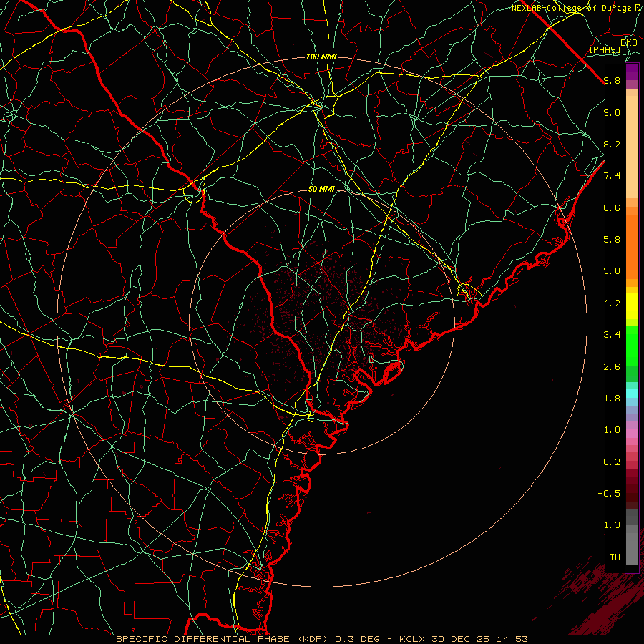
Task: Click the 9.8 value on the scale
Action: click(612, 80)
